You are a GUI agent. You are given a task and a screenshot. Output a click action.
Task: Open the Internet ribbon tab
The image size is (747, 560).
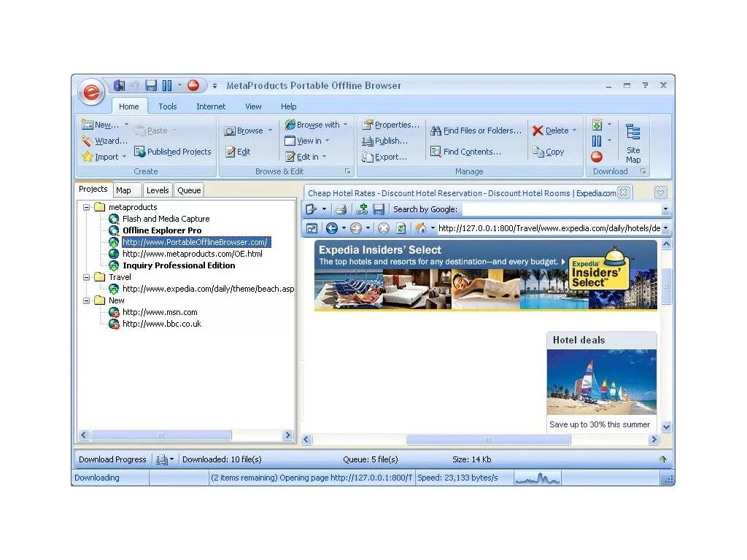(x=211, y=106)
